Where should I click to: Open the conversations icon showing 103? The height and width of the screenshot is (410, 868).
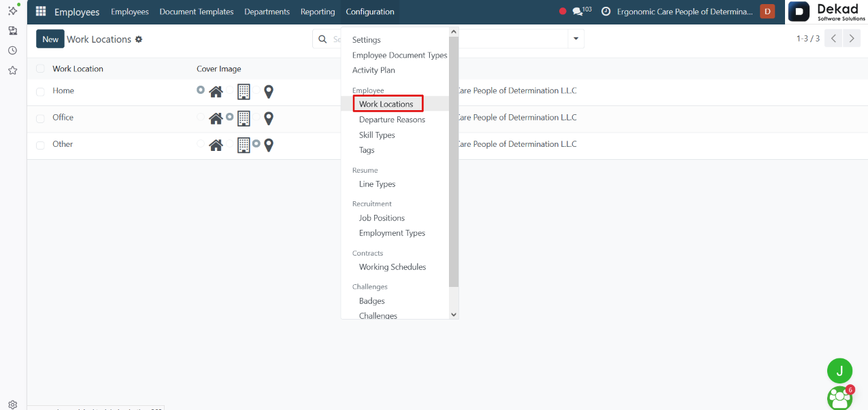(x=582, y=11)
